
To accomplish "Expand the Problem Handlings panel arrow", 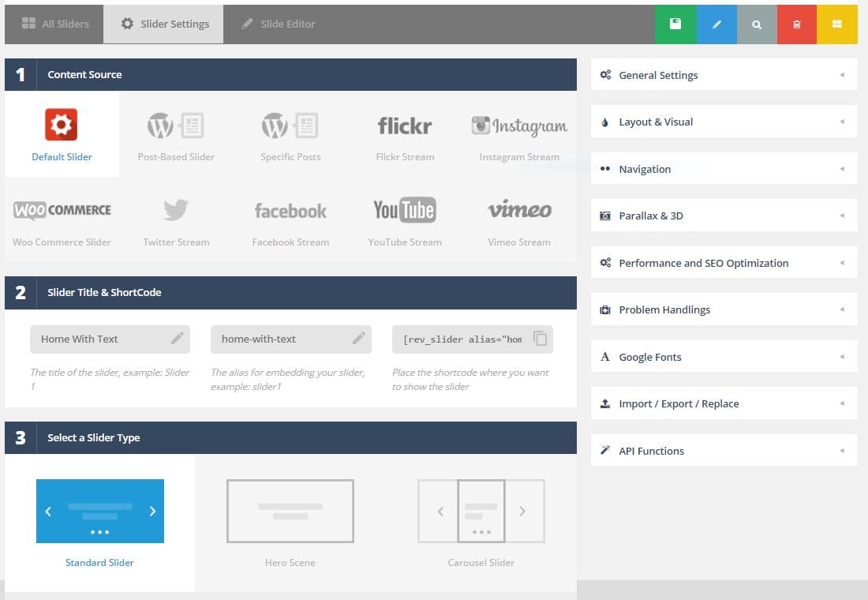I will [x=842, y=309].
